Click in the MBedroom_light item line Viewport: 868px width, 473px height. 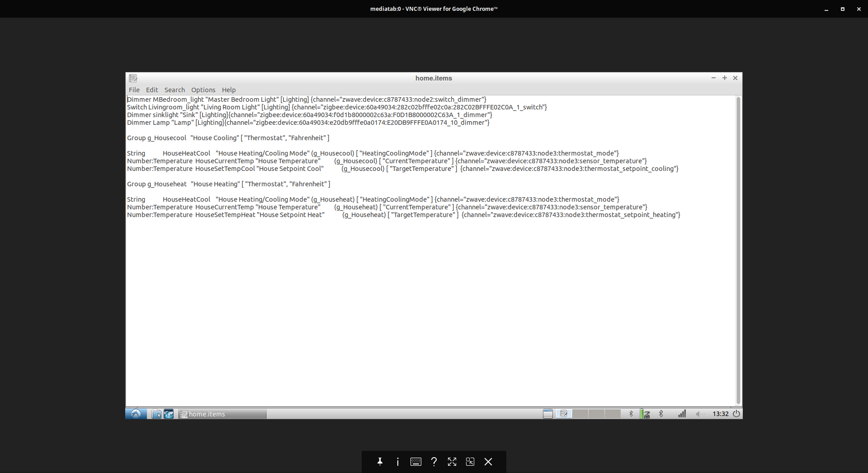[307, 99]
